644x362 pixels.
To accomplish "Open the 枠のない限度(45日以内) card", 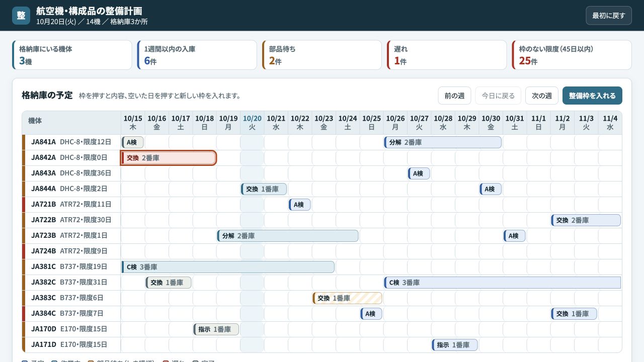I will pos(572,55).
